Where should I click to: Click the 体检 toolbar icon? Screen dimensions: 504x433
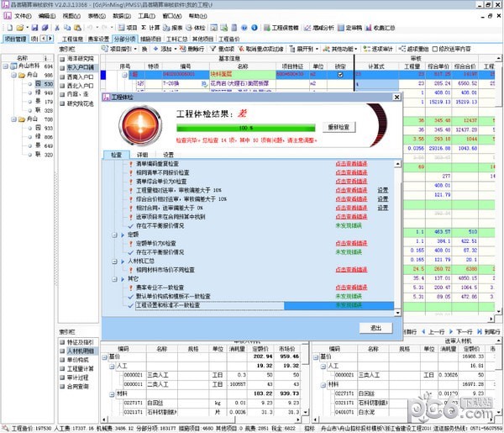(202, 27)
